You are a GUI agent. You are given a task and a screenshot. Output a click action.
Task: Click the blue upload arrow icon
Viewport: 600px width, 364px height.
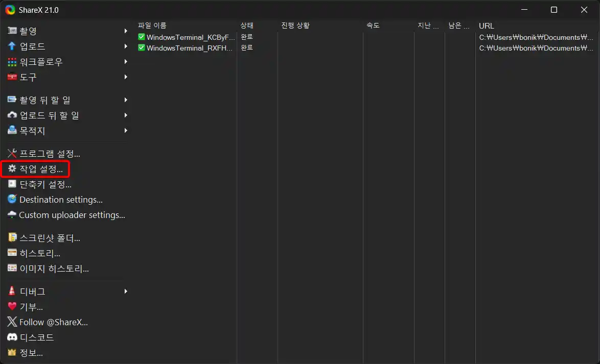point(12,46)
